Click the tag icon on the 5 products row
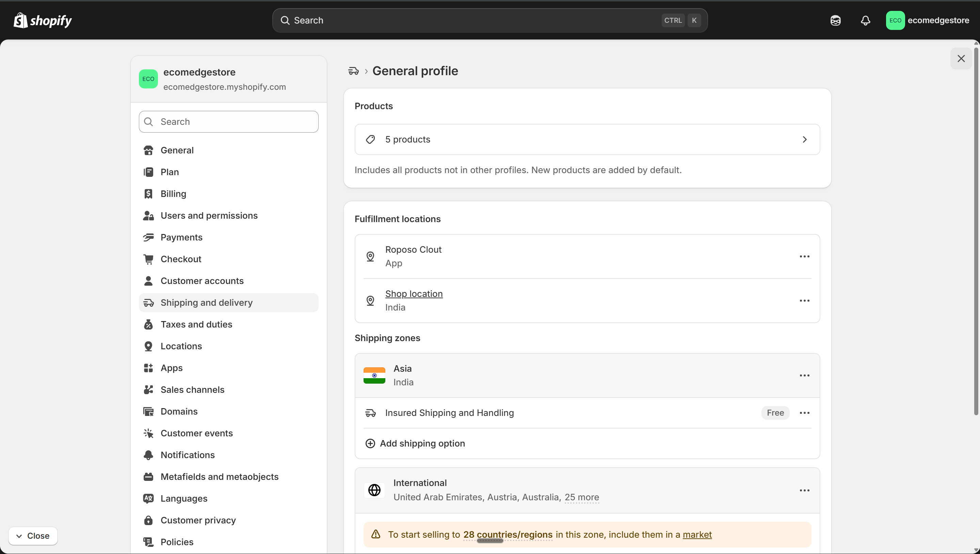The width and height of the screenshot is (980, 554). coord(370,139)
